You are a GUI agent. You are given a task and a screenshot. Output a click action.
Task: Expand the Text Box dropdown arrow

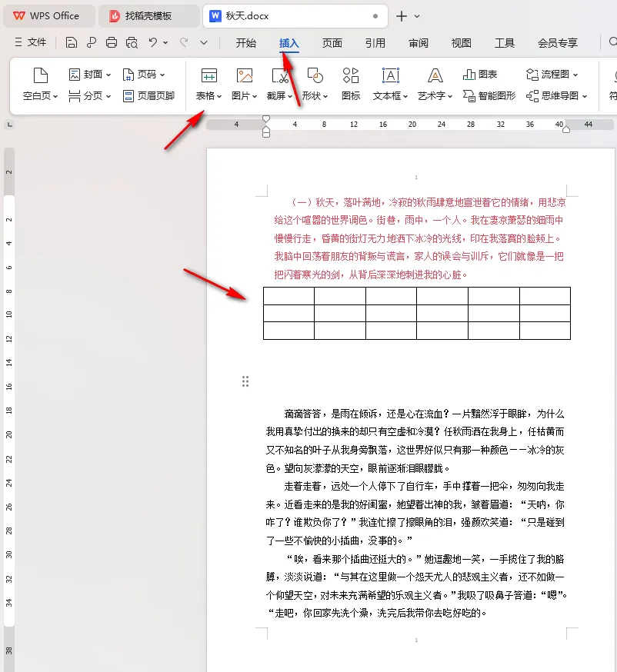point(405,96)
